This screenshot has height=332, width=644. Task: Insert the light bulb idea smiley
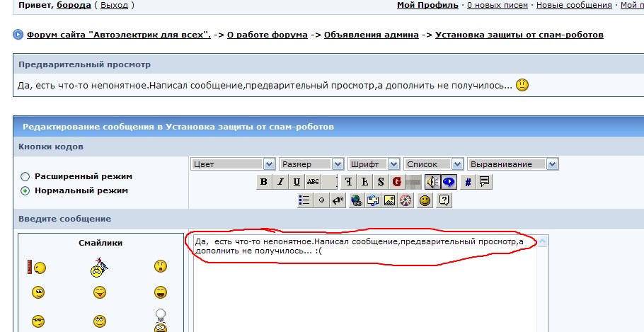tap(161, 321)
